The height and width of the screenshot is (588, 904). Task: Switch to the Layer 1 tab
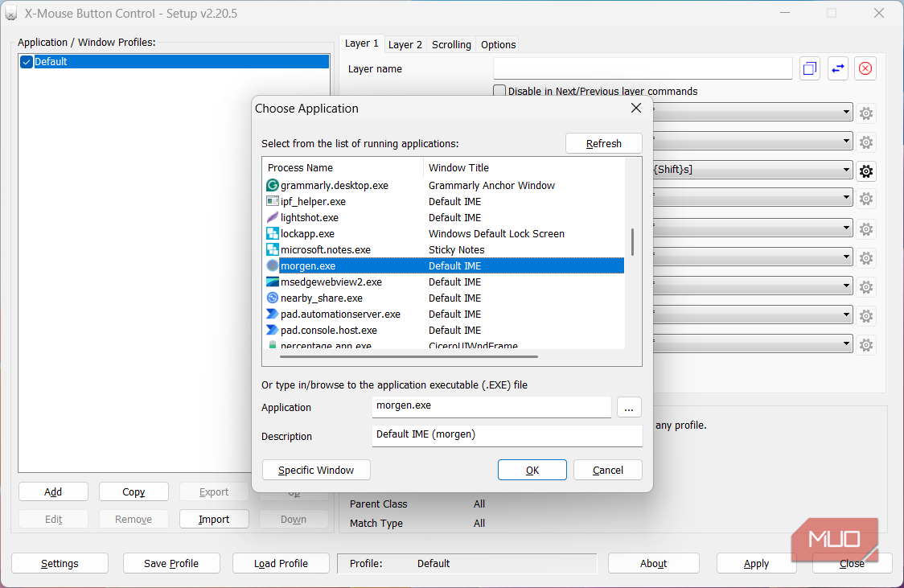pyautogui.click(x=361, y=43)
